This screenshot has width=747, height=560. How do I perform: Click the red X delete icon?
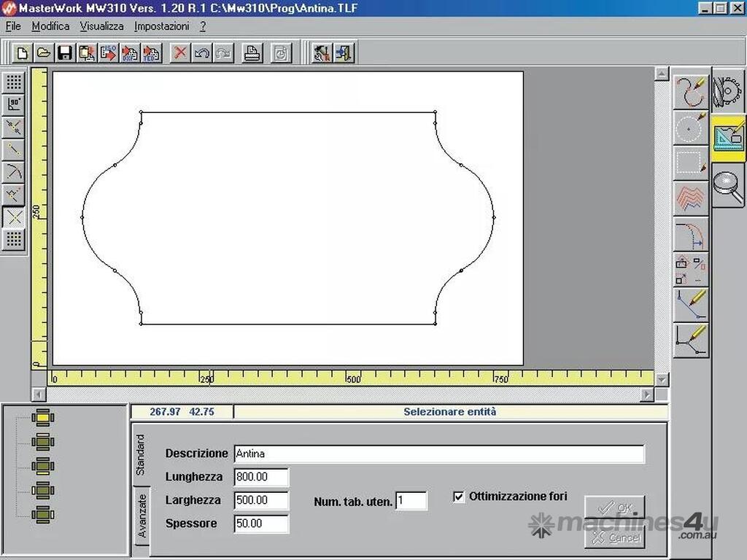[x=180, y=53]
